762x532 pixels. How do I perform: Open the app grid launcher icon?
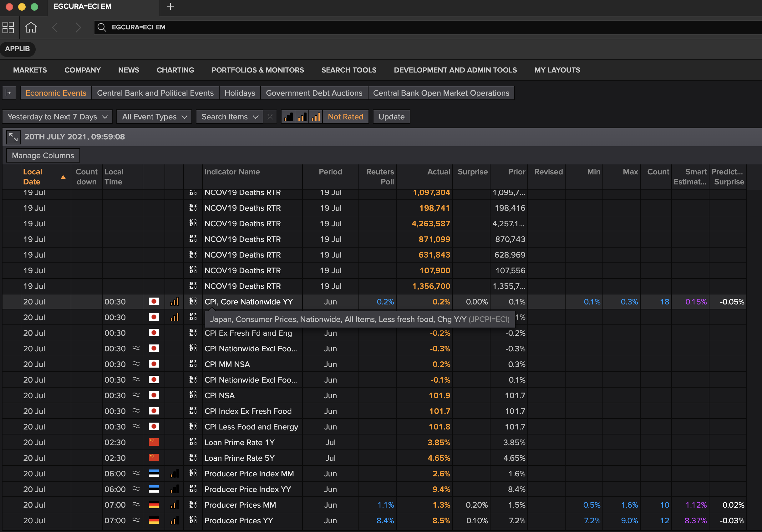[8, 27]
